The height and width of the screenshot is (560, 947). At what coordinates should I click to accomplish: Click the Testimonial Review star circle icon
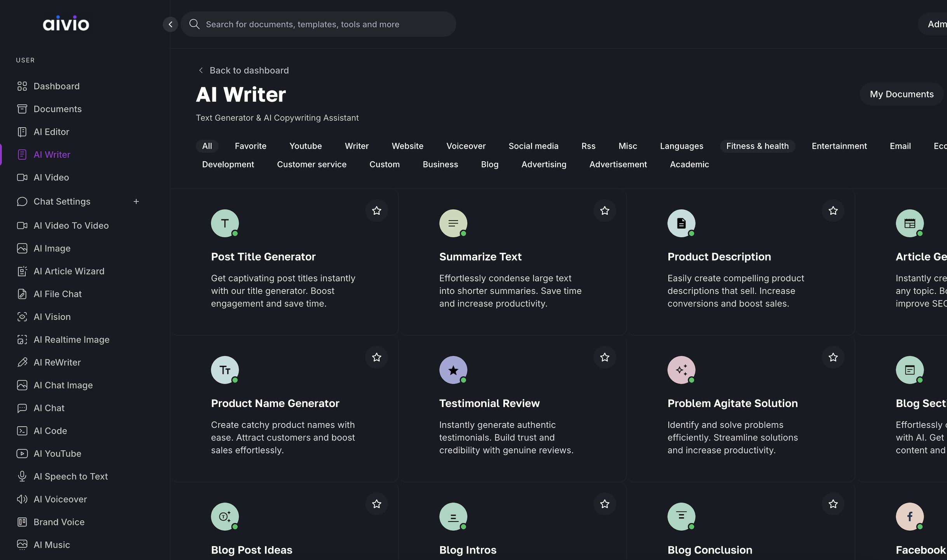point(453,370)
